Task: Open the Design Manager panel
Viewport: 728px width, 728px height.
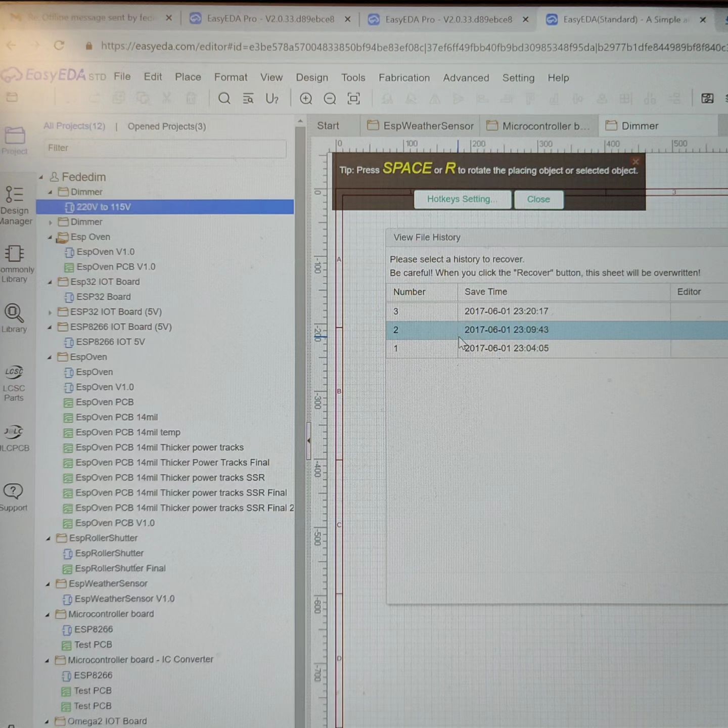Action: (15, 205)
